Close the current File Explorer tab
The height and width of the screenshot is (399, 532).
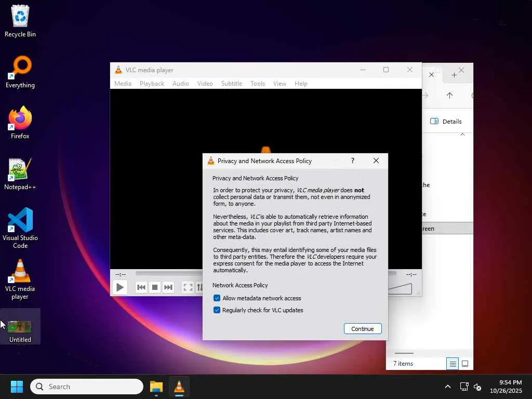[431, 75]
